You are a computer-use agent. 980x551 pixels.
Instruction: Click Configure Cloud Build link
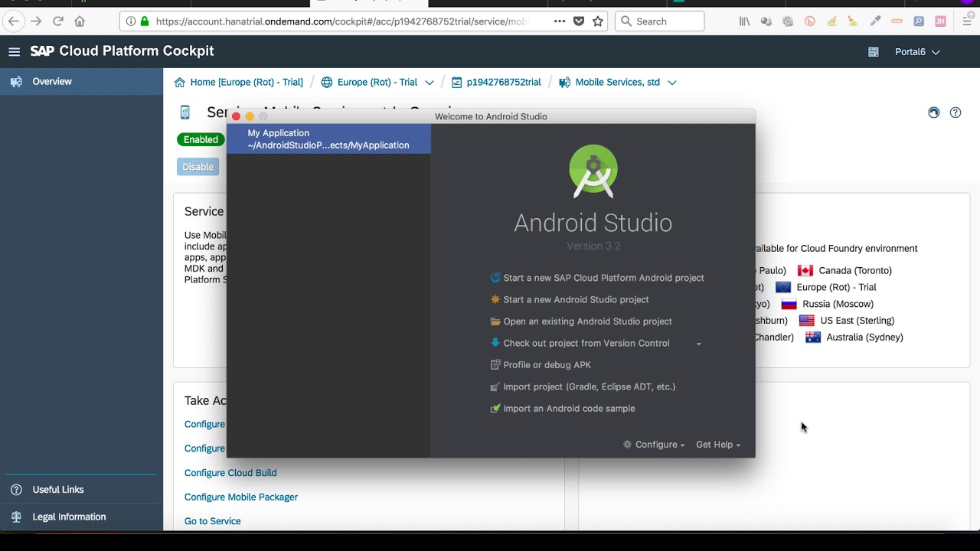pos(230,473)
